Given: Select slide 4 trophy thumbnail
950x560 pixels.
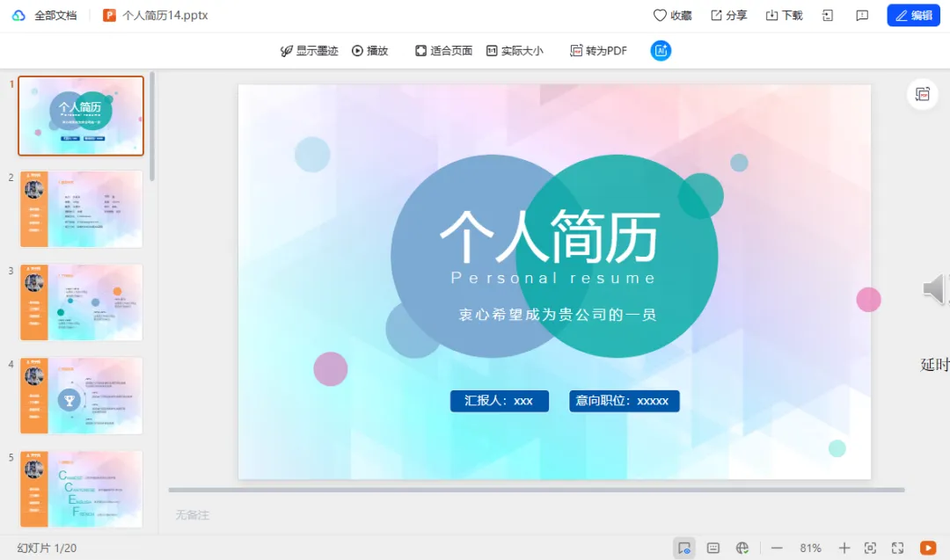Looking at the screenshot, I should point(81,396).
